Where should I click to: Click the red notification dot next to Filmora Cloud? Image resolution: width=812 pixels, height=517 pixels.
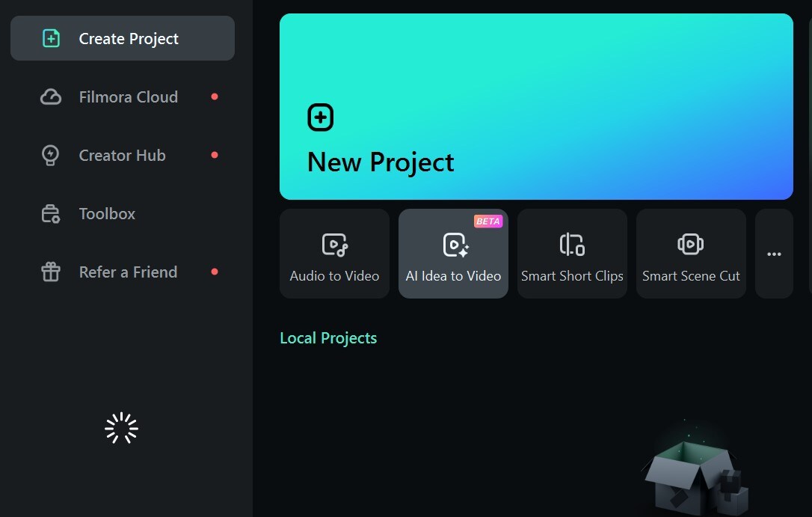pos(215,97)
